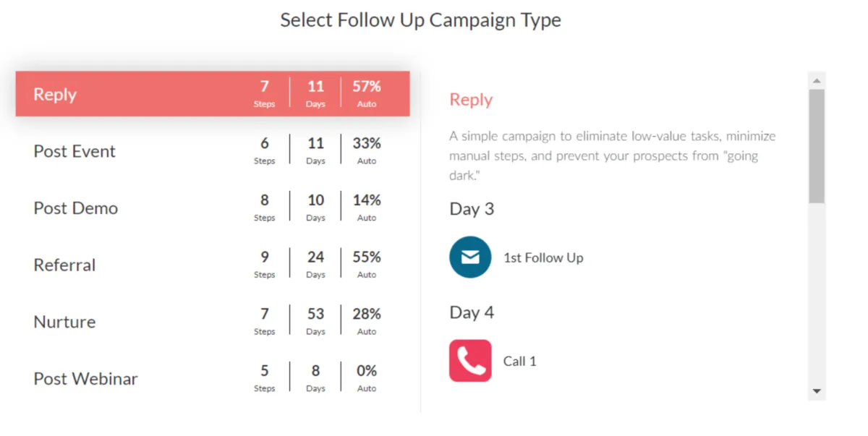The height and width of the screenshot is (436, 868).
Task: Click the 9 Steps count for Referral
Action: click(265, 264)
